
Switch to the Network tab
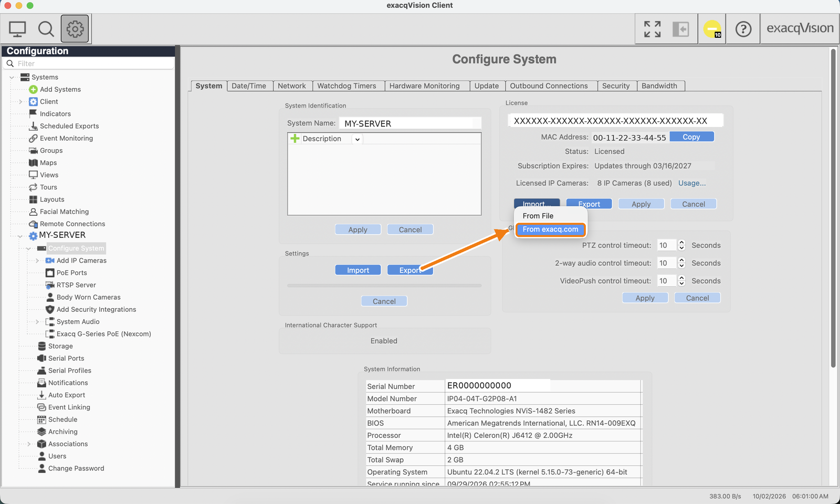pos(292,86)
